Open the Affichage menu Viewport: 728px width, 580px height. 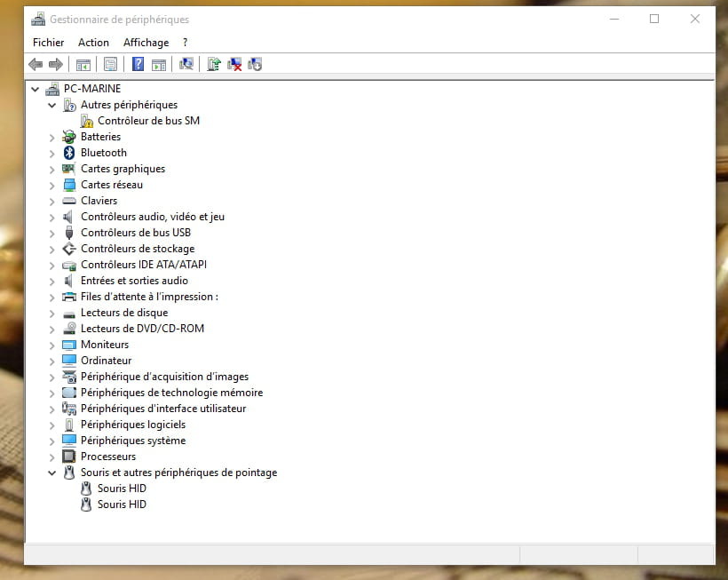[146, 43]
